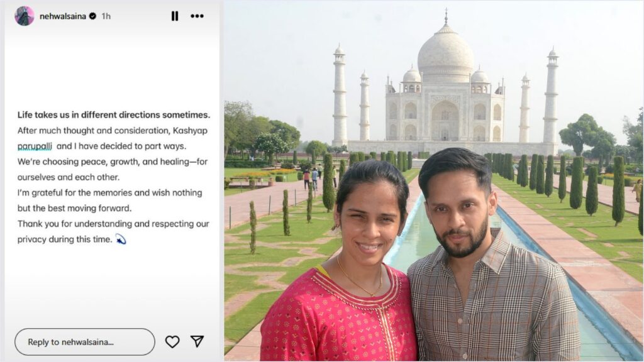The image size is (644, 362).
Task: Click the 'We're choosing peace, growth' line
Action: click(x=112, y=162)
